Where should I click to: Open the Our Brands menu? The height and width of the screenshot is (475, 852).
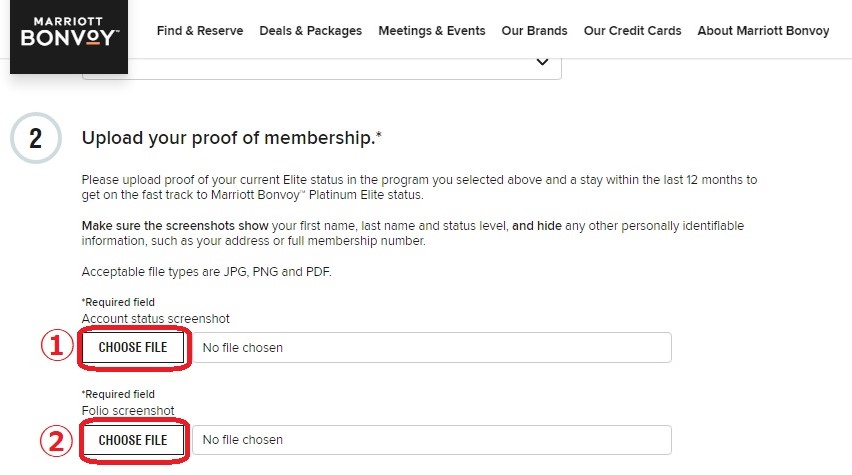534,31
